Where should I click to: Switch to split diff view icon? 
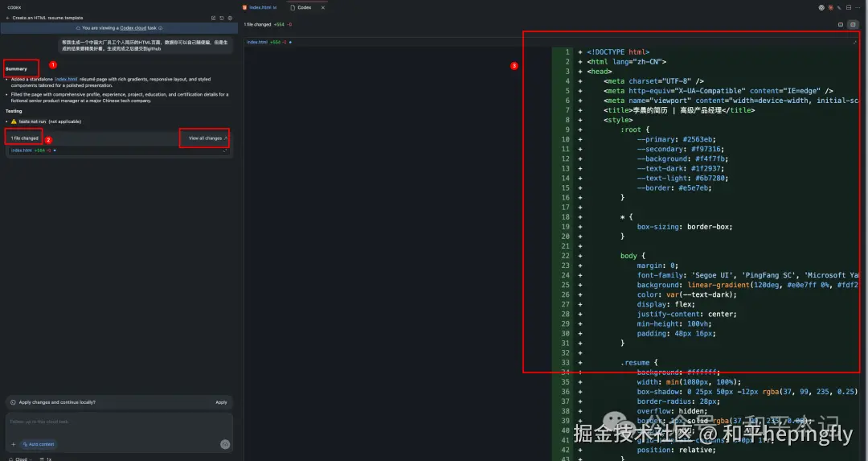coord(853,24)
